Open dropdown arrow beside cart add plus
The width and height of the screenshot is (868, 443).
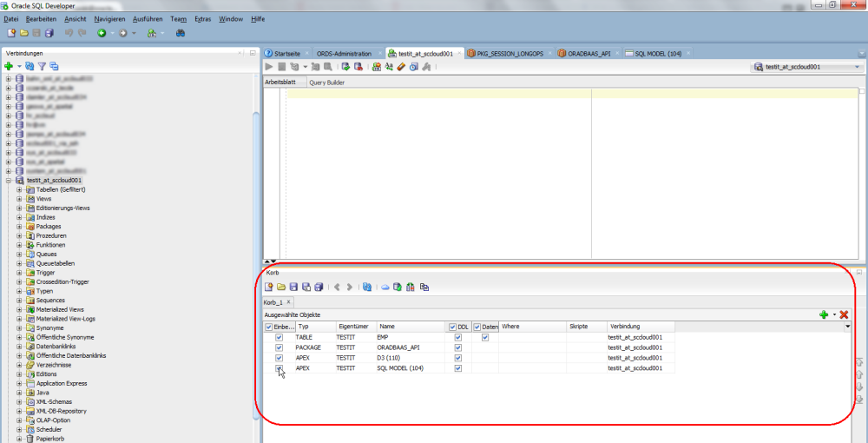(x=834, y=314)
